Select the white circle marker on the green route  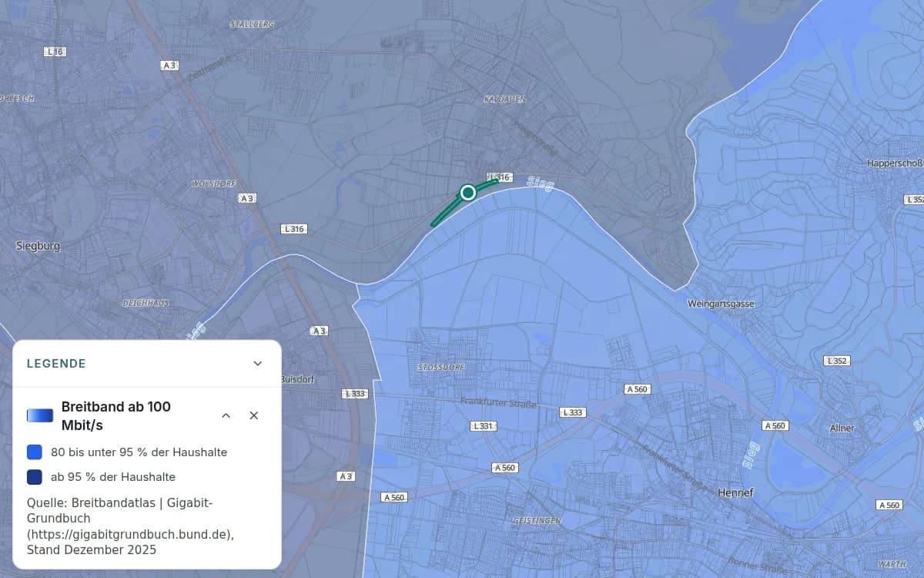tap(467, 192)
